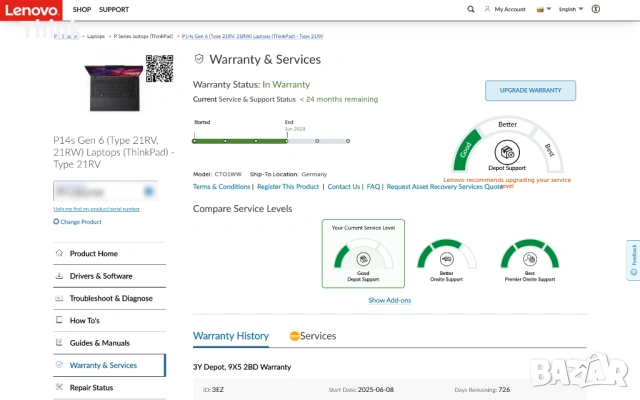Expand Show Add-ons
Image resolution: width=640 pixels, height=400 pixels.
click(x=390, y=300)
